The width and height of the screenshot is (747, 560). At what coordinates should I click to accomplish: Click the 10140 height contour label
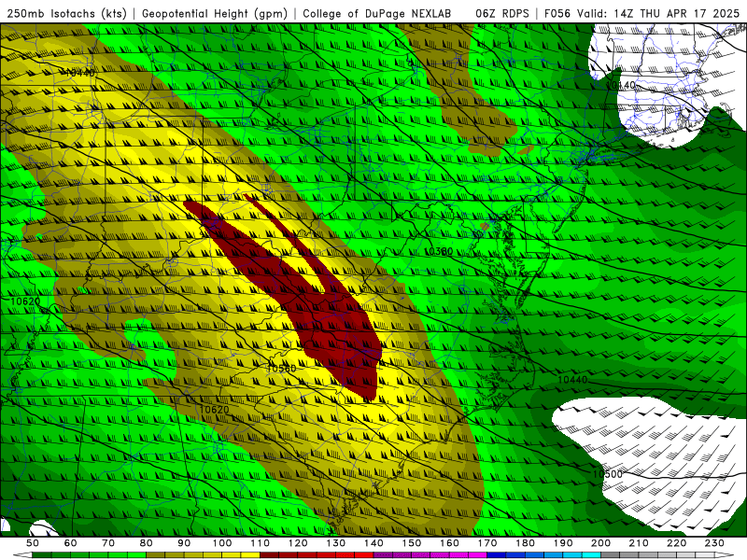click(621, 85)
